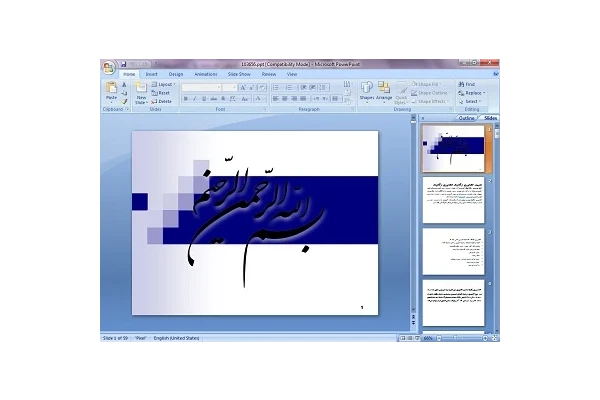Screen dimensions: 600x400
Task: Clear all formatting icon
Action: [x=262, y=88]
